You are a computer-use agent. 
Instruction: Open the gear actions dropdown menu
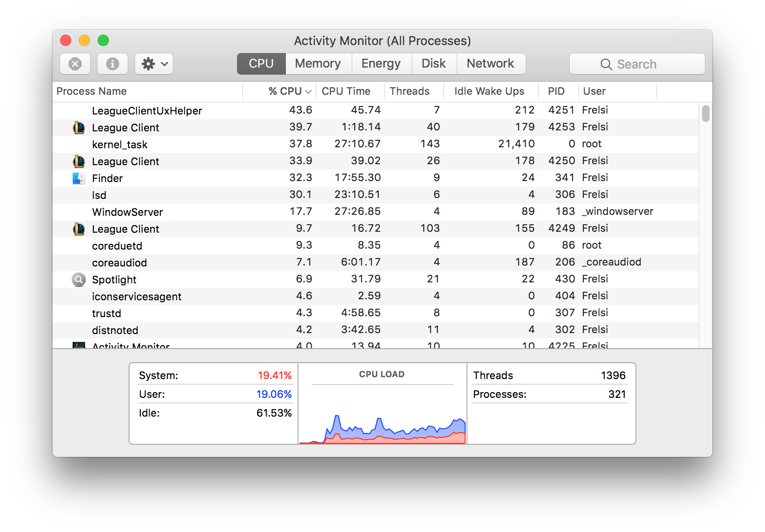[154, 64]
